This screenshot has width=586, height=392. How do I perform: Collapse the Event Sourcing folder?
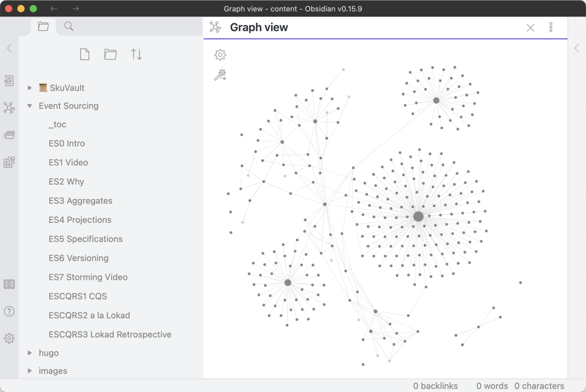[x=30, y=106]
